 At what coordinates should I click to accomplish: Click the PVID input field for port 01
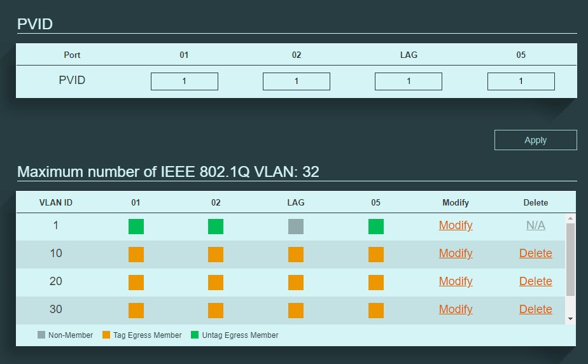pyautogui.click(x=184, y=81)
